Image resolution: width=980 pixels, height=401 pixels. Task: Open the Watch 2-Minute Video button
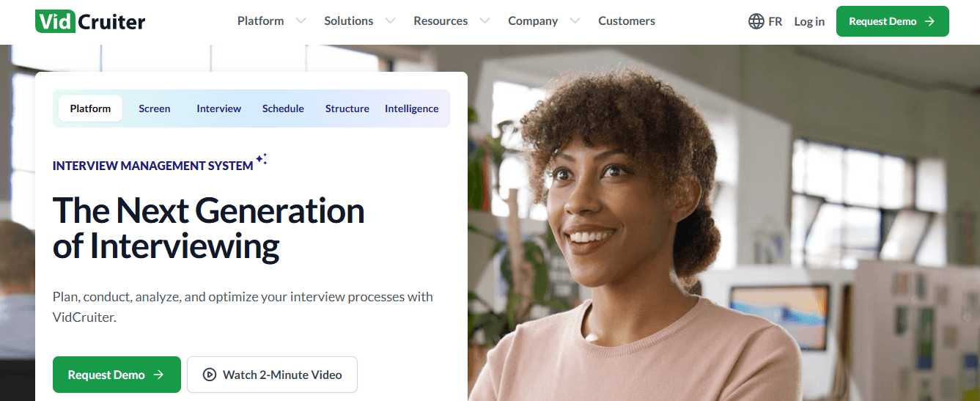pos(272,375)
